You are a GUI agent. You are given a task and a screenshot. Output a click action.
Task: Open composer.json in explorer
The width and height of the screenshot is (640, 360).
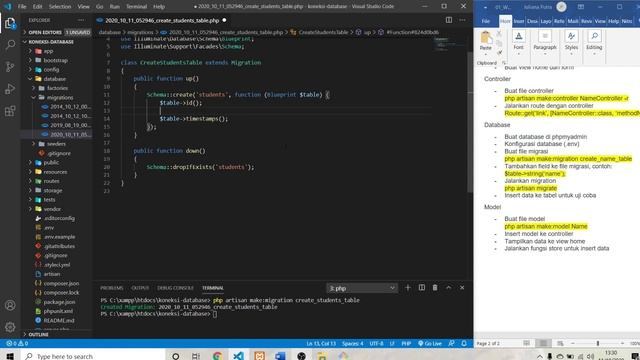point(61,283)
